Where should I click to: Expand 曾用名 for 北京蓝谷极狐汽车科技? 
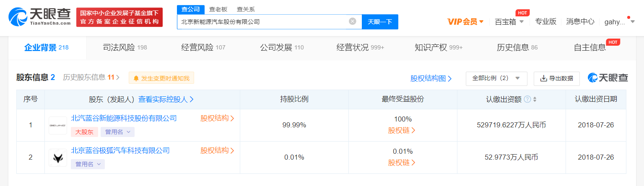point(88,164)
